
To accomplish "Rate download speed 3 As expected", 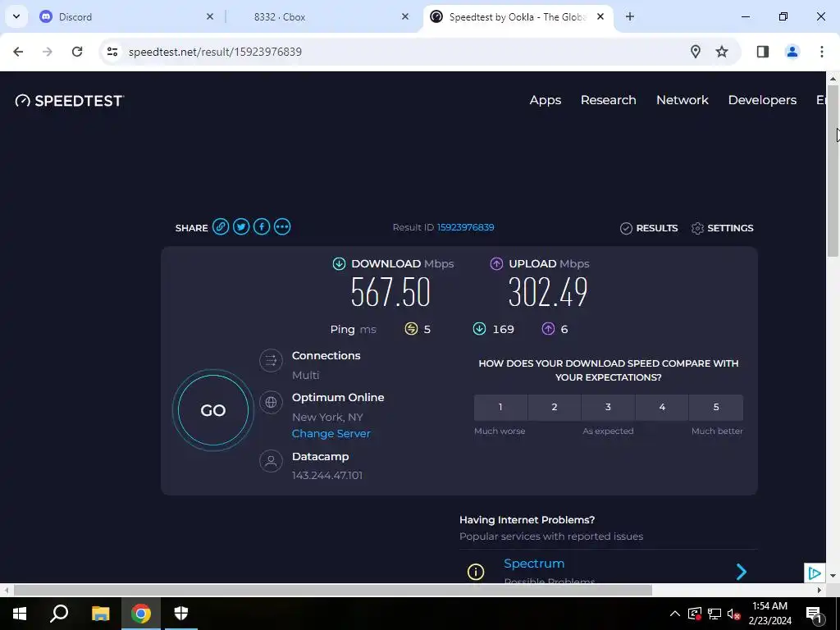I will coord(608,407).
